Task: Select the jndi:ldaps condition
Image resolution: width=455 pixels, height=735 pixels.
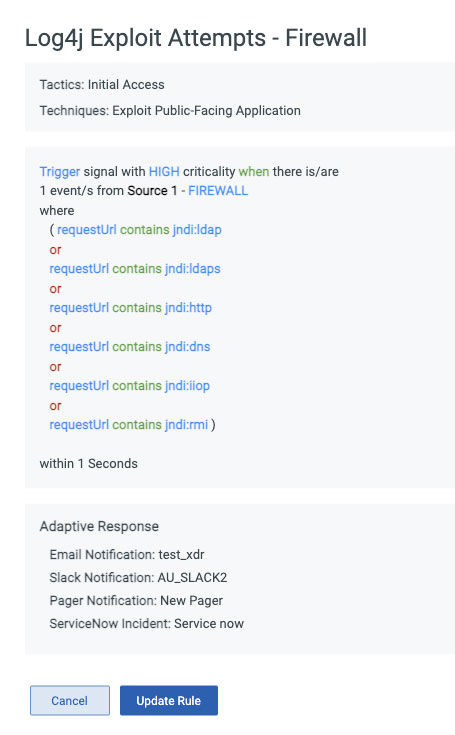Action: (x=135, y=269)
